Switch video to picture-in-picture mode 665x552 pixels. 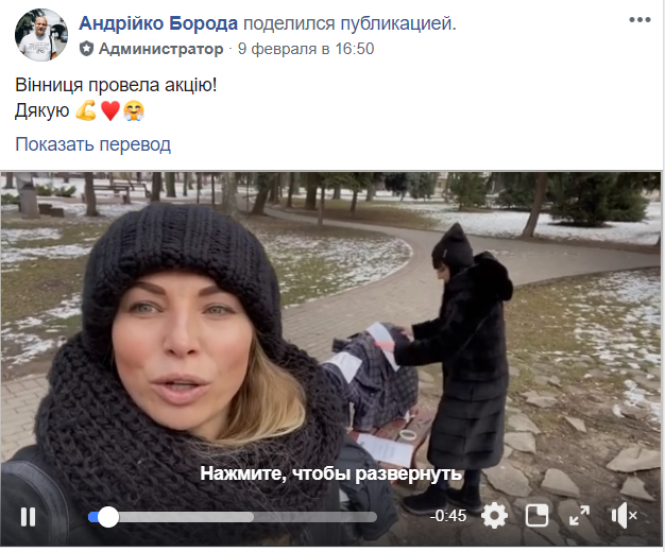[537, 516]
